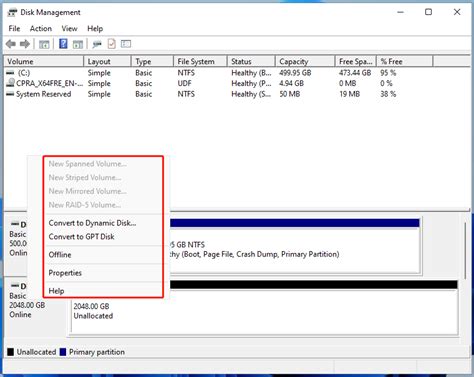Click the disk connect toolbar icon
This screenshot has width=474, height=377.
(x=97, y=44)
